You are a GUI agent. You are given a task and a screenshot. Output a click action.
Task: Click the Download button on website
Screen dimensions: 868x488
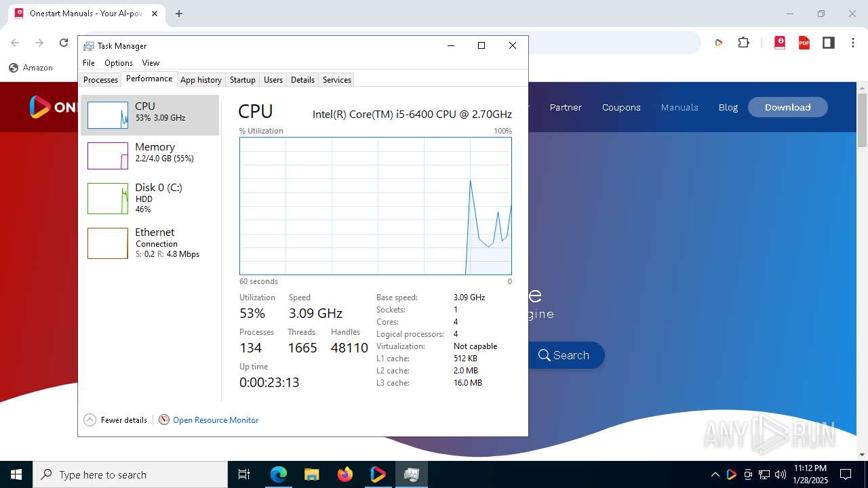pos(788,107)
